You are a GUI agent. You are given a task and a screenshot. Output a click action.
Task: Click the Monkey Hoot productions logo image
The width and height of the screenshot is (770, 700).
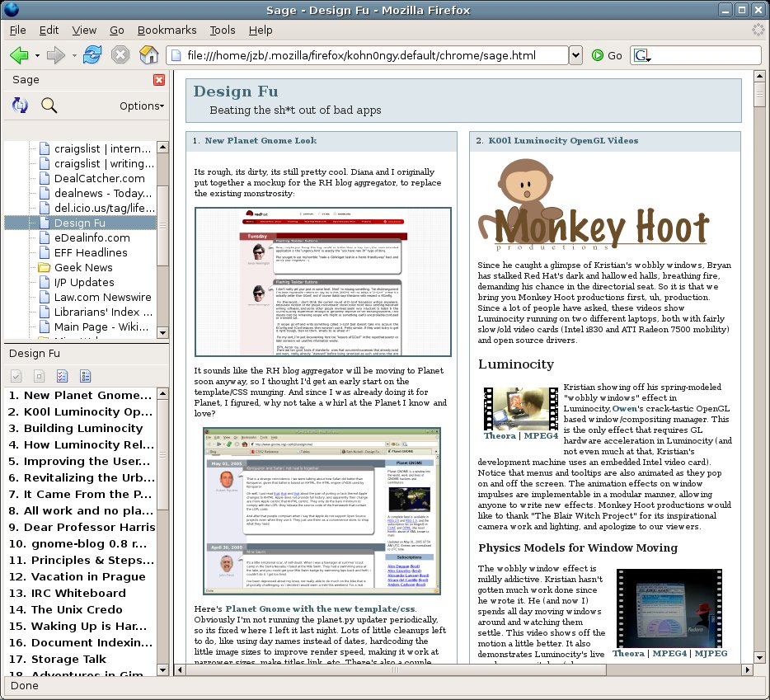click(x=594, y=204)
